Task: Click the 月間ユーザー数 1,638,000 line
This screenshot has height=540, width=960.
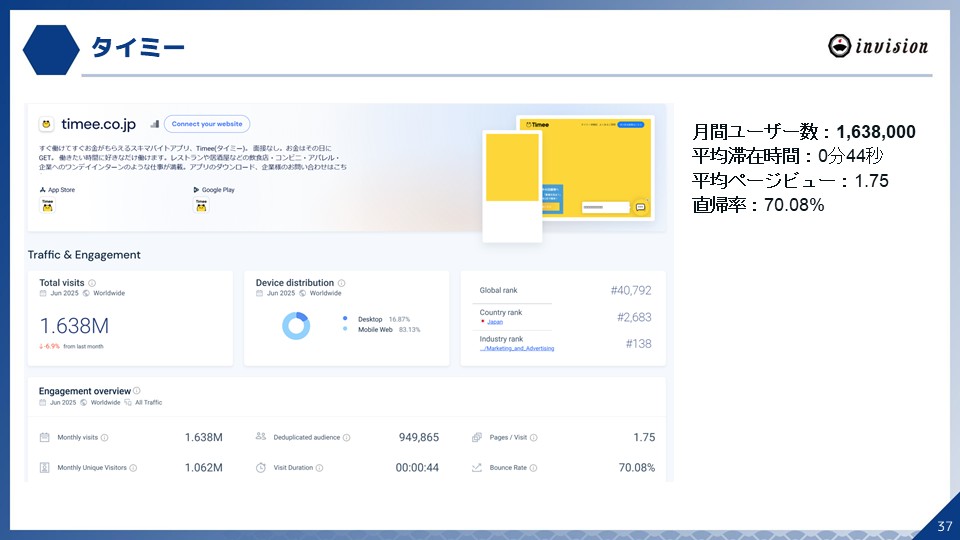Action: point(804,132)
